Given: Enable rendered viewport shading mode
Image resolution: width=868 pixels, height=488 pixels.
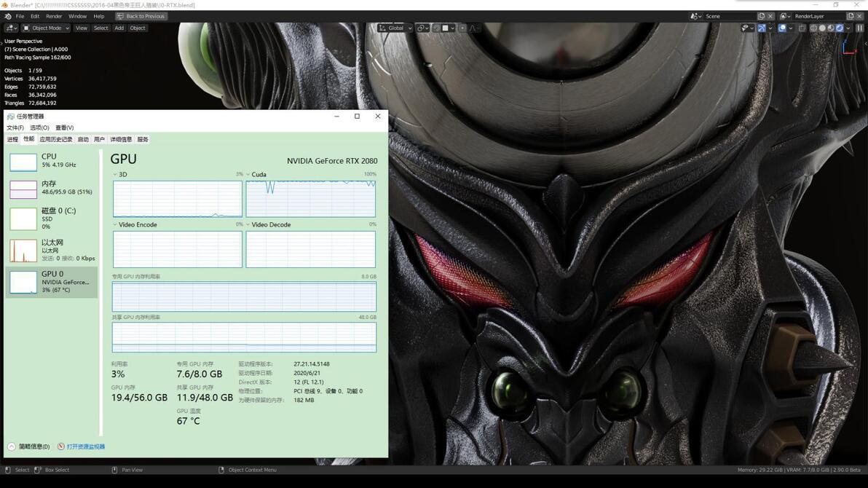Looking at the screenshot, I should [840, 28].
